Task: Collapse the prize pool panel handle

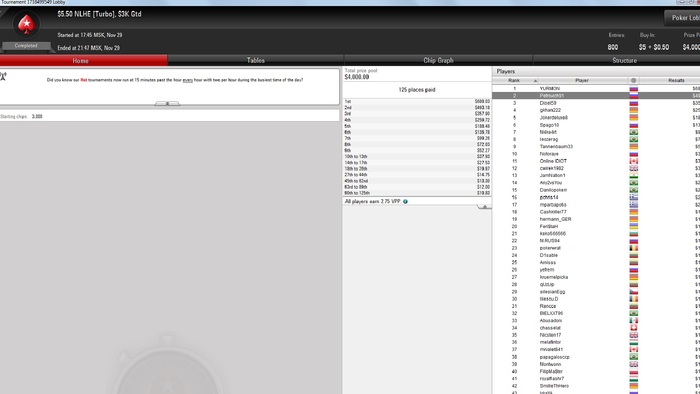Action: tap(484, 207)
